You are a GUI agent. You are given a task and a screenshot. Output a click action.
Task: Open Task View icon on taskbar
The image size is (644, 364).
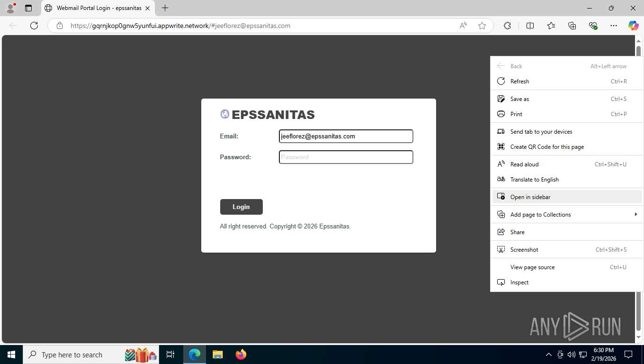170,355
